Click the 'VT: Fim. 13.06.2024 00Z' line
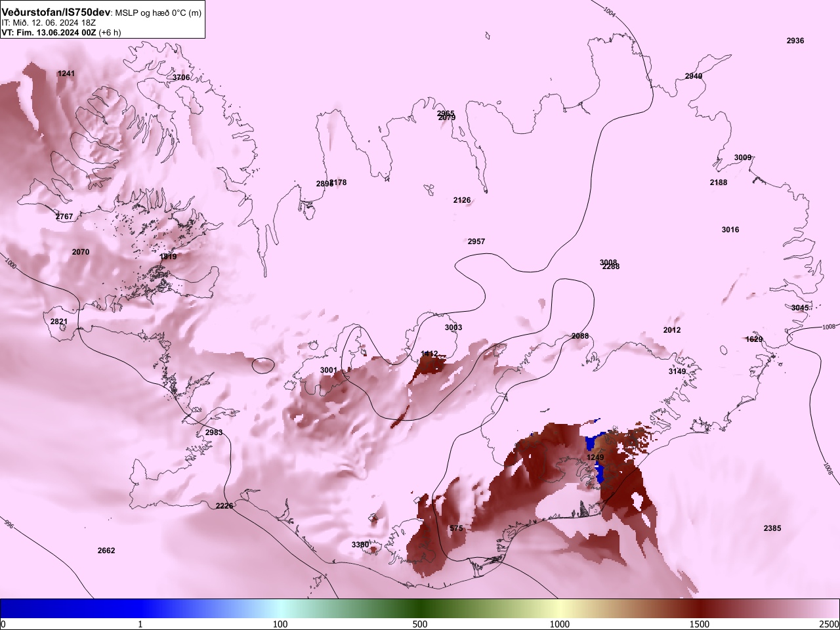Image resolution: width=840 pixels, height=630 pixels. click(49, 32)
